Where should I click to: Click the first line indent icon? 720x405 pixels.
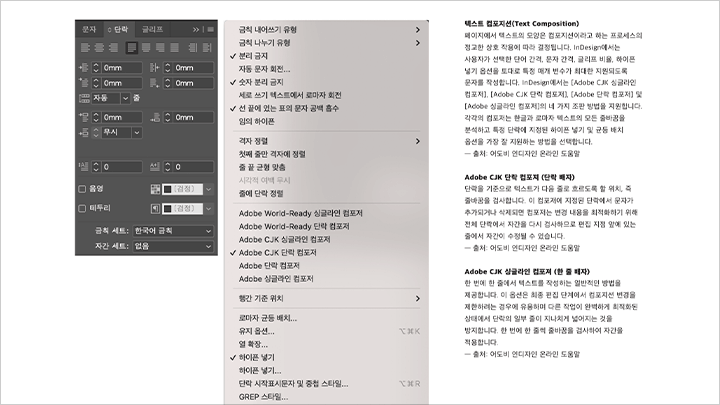click(x=84, y=83)
